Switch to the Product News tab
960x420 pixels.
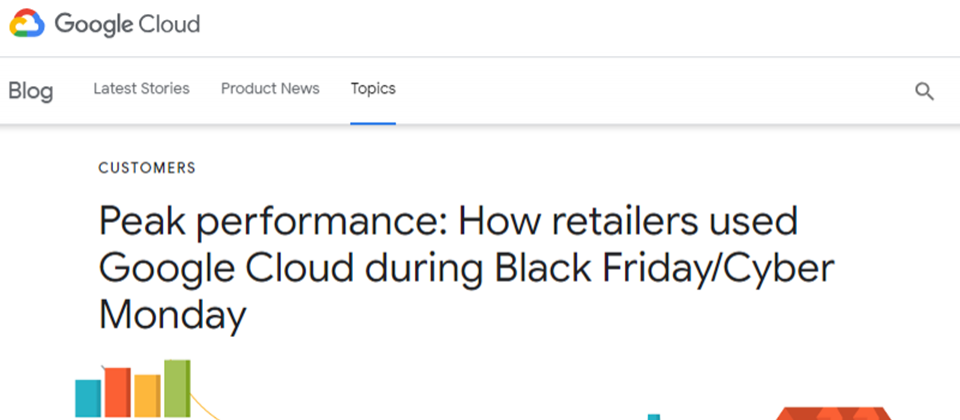pos(270,89)
